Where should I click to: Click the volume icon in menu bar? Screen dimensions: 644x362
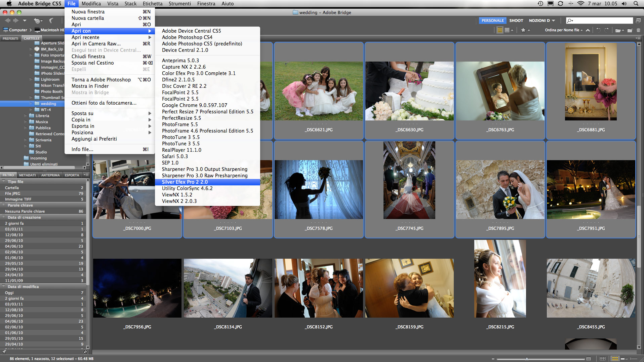(x=624, y=4)
